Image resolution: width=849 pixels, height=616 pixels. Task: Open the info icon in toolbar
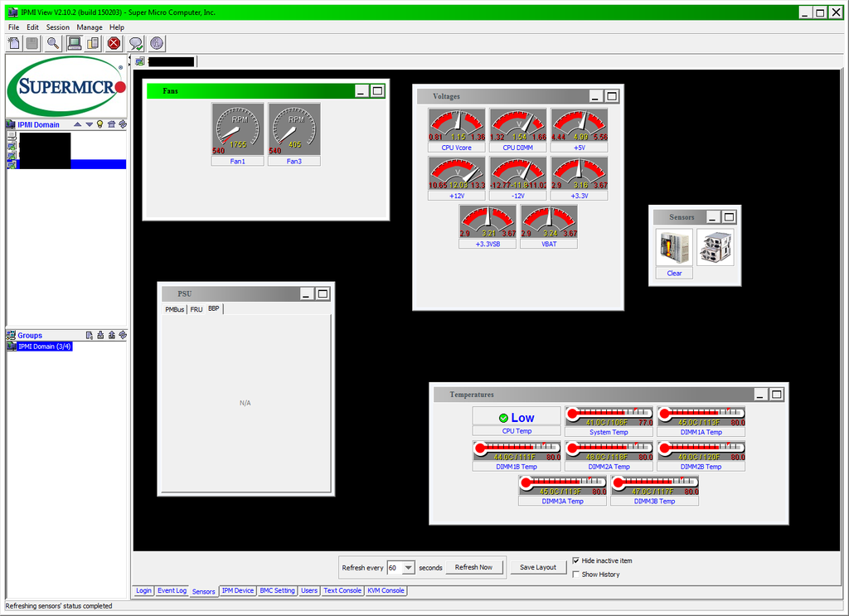pyautogui.click(x=156, y=43)
